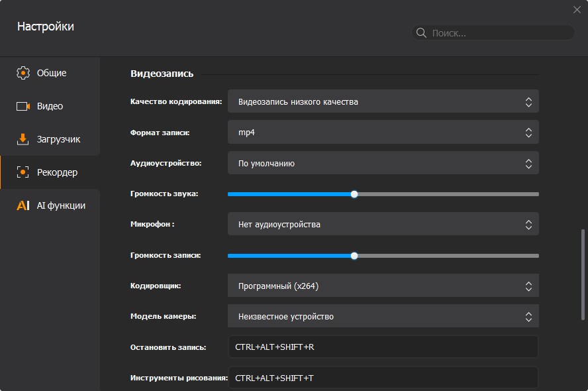Click the Громкость звука slider handle
Image resolution: width=588 pixels, height=391 pixels.
tap(354, 194)
